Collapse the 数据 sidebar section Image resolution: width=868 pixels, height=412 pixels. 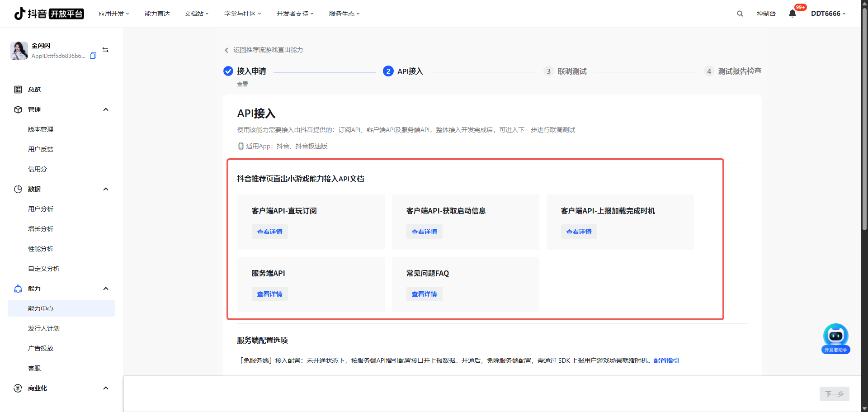tap(106, 189)
